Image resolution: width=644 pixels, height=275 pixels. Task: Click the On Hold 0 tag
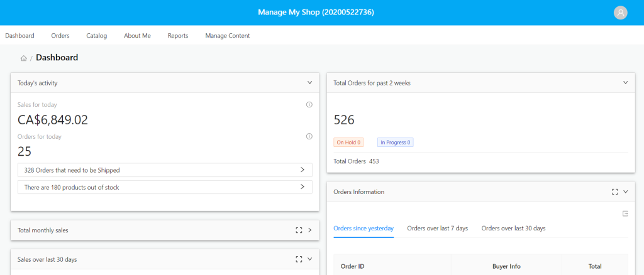coord(348,143)
